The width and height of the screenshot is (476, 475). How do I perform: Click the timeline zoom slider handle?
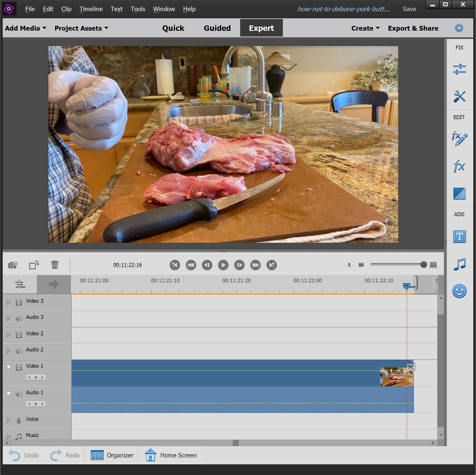(x=423, y=265)
